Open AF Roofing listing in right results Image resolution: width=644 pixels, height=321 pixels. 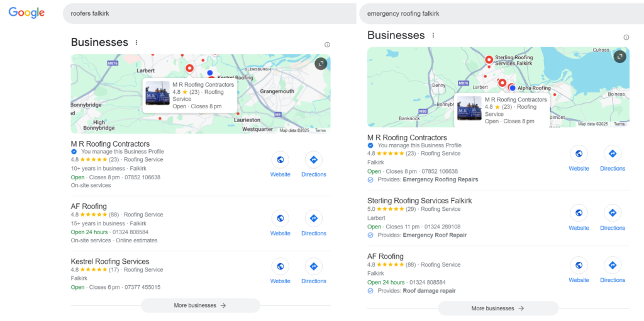(x=386, y=256)
